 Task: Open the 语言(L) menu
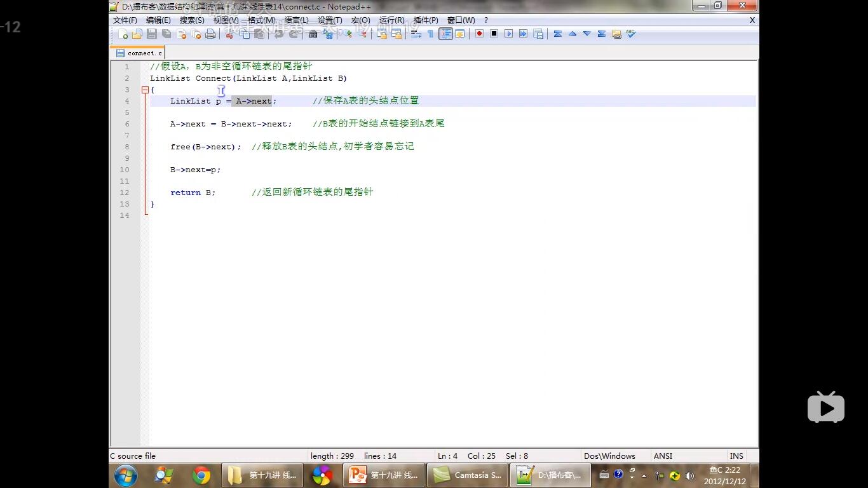pyautogui.click(x=296, y=20)
